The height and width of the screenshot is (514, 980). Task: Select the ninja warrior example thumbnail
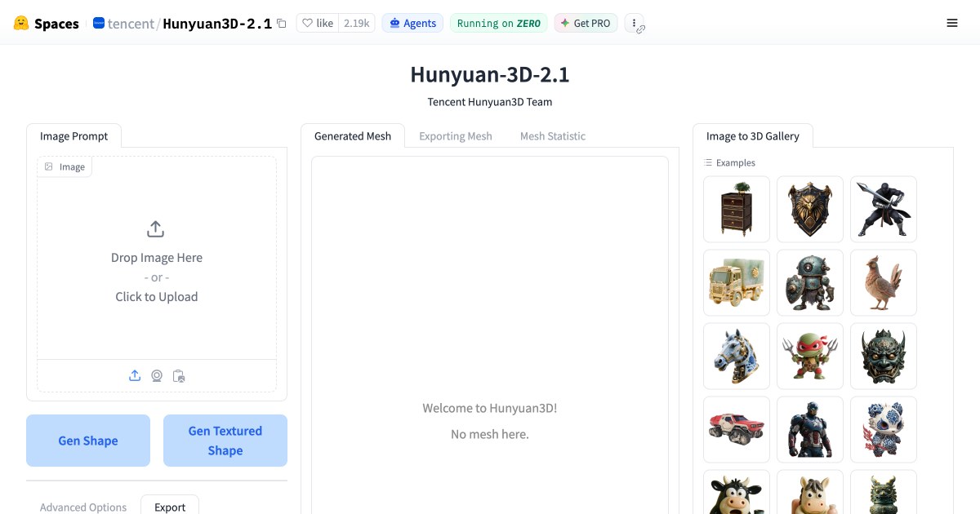[x=884, y=210]
